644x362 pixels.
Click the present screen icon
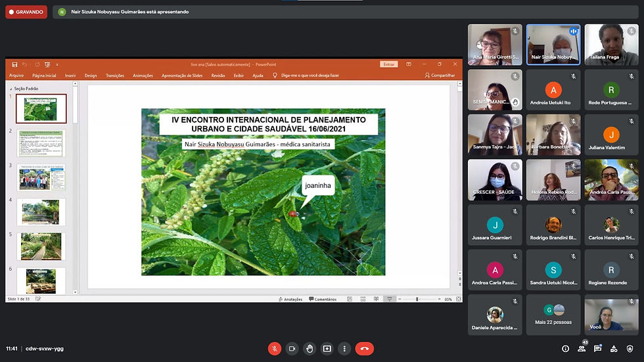327,348
